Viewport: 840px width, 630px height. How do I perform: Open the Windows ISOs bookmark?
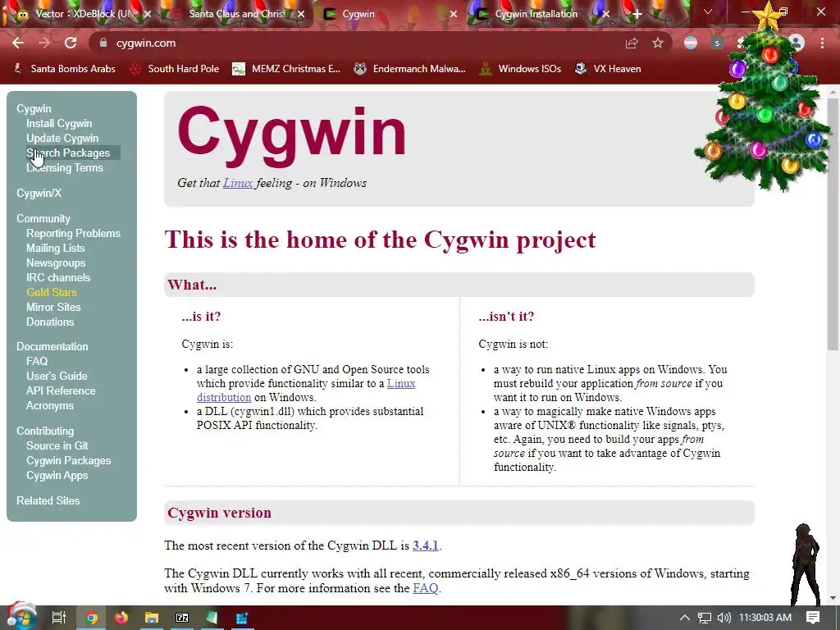520,69
